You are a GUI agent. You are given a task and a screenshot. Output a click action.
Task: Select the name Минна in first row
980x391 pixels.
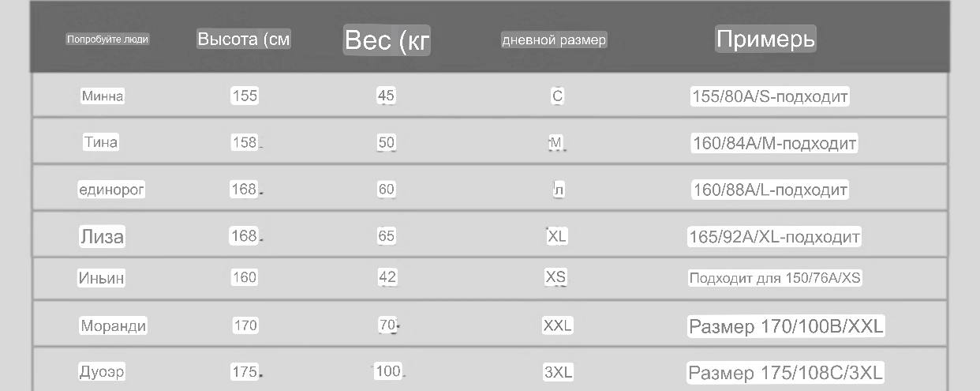tap(103, 96)
